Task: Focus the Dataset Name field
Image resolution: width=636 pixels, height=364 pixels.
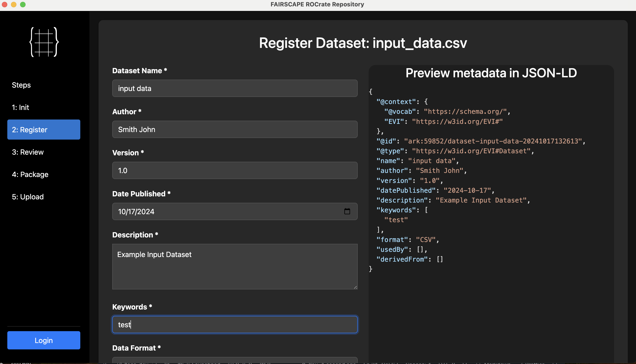Action: 235,88
